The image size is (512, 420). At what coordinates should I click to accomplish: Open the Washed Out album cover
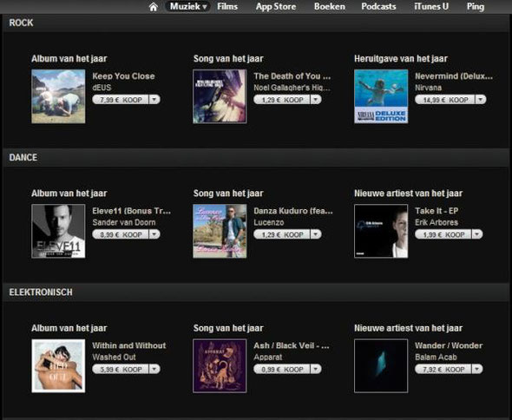click(x=58, y=366)
